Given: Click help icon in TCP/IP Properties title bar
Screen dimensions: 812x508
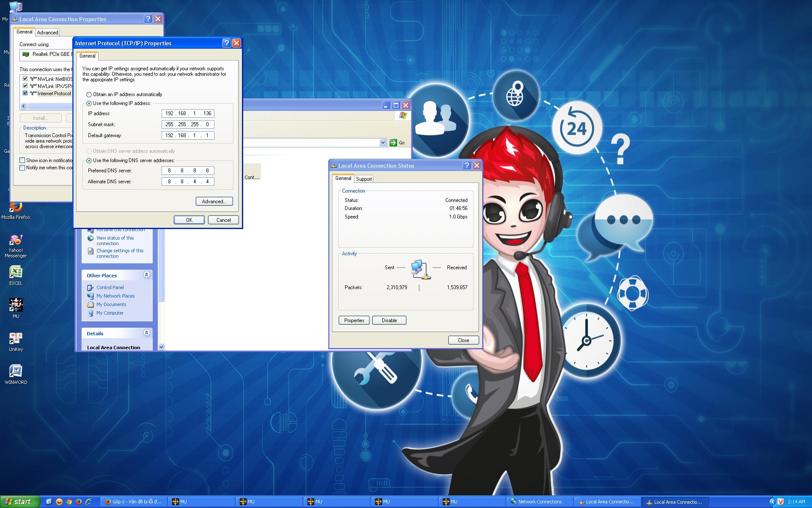Looking at the screenshot, I should coord(227,43).
